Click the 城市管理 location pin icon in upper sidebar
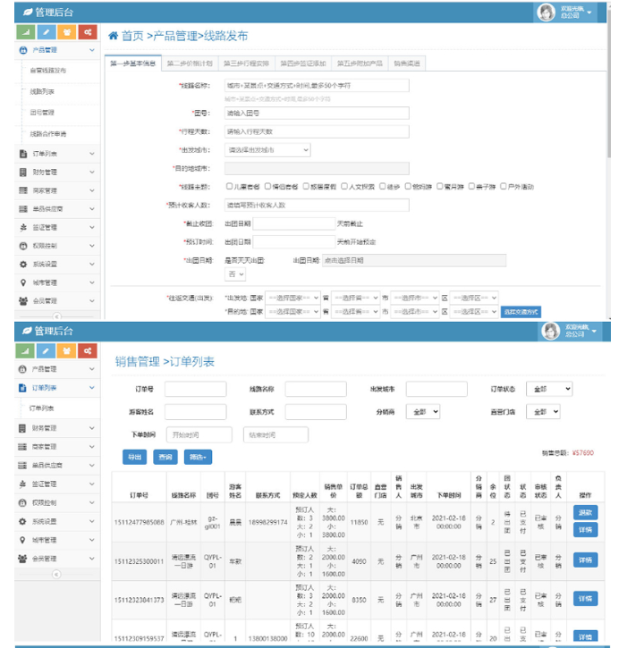 point(22,282)
